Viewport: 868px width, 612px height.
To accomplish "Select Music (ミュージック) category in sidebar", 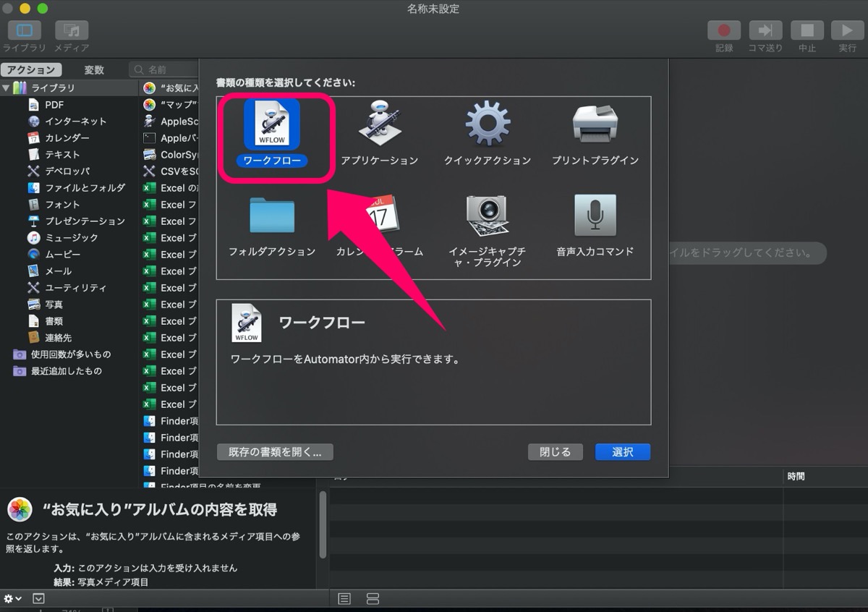I will [71, 237].
